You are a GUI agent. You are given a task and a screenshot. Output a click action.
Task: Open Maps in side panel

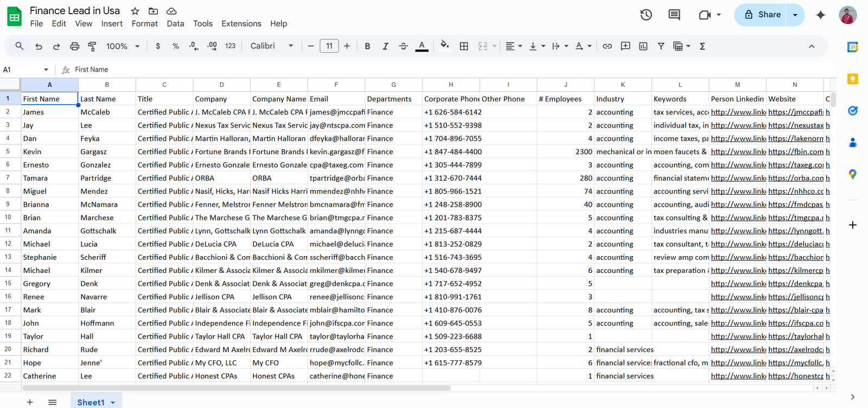pos(853,174)
